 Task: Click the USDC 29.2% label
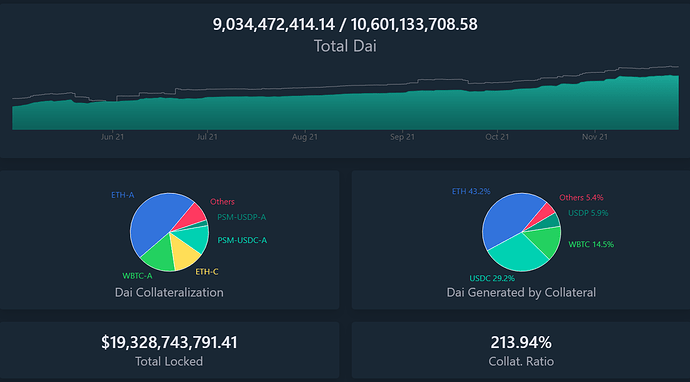coord(492,279)
